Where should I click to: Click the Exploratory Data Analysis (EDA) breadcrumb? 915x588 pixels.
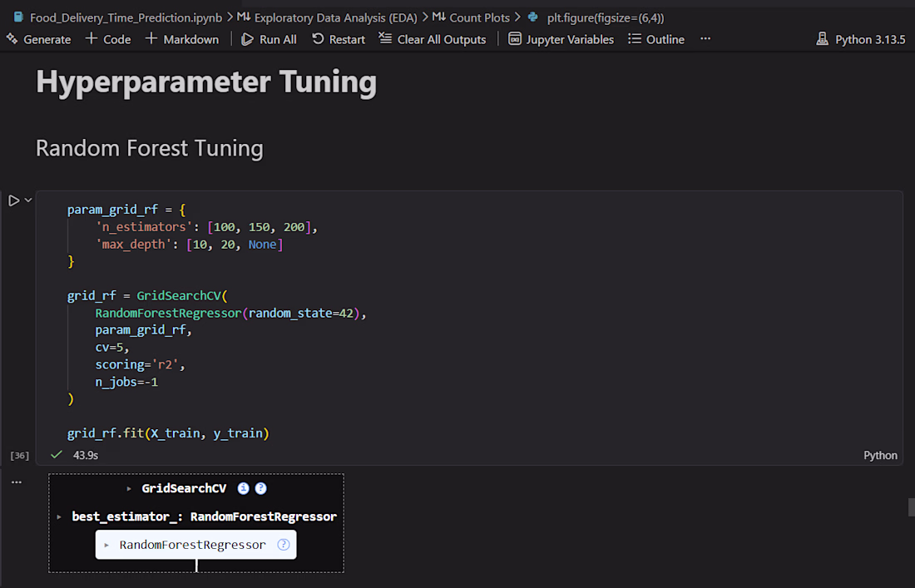[x=328, y=17]
